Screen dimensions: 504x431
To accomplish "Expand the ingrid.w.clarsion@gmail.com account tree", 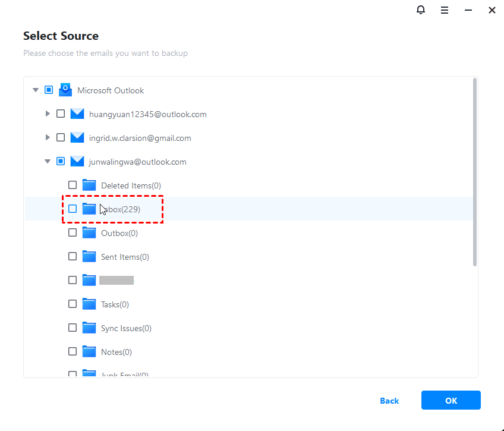I will pos(48,137).
